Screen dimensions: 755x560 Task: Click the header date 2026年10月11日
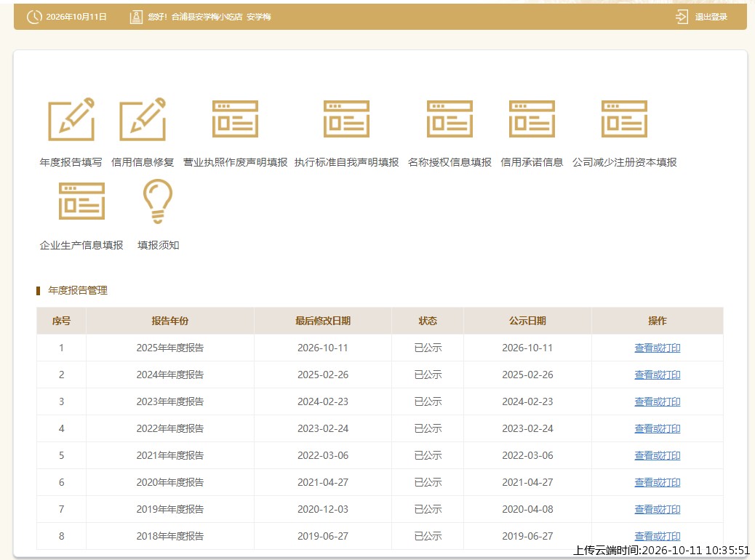(x=76, y=17)
